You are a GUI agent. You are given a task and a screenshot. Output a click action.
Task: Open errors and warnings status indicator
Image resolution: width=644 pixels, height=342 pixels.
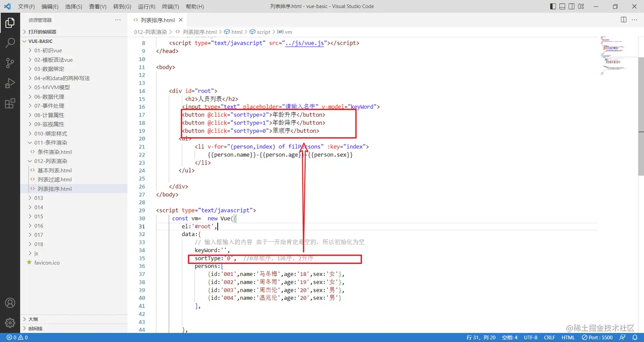point(17,338)
